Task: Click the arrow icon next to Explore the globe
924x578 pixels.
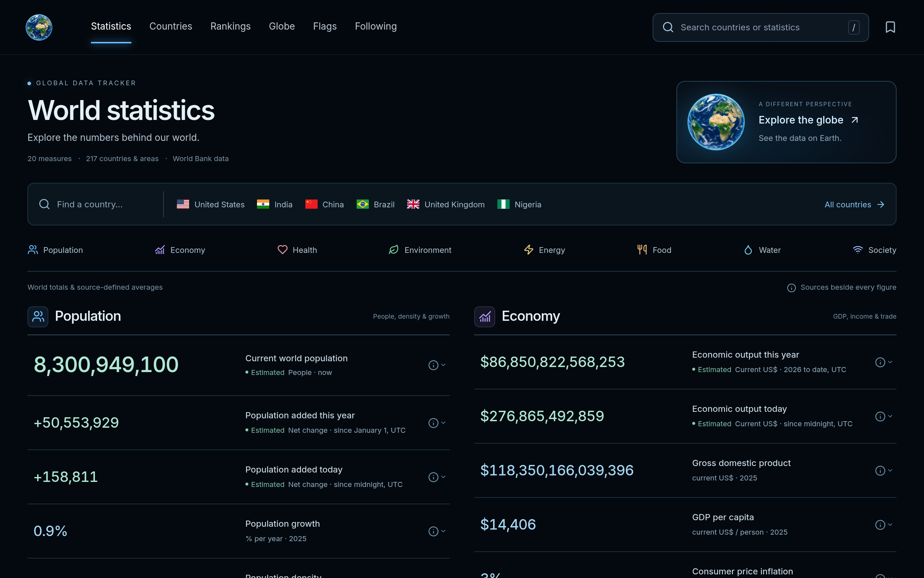Action: pyautogui.click(x=854, y=120)
